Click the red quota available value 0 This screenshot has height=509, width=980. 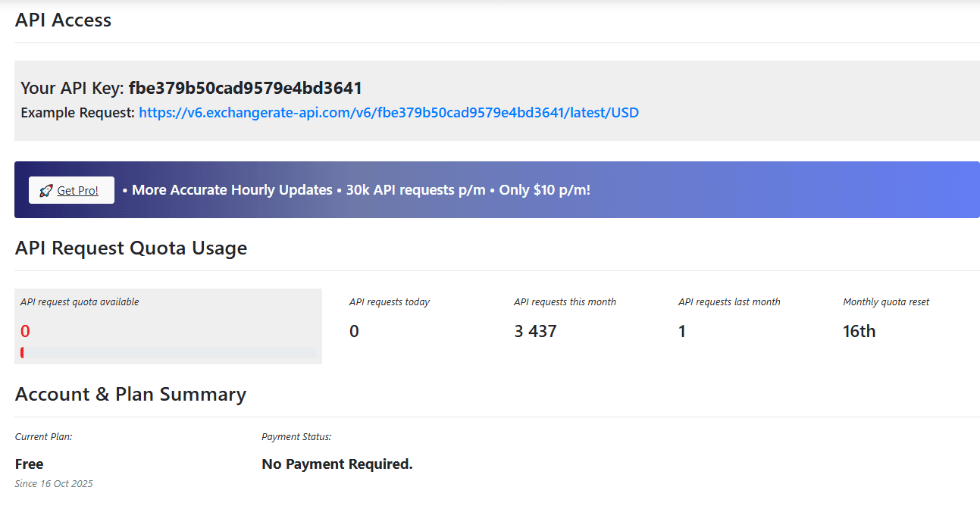pos(25,331)
